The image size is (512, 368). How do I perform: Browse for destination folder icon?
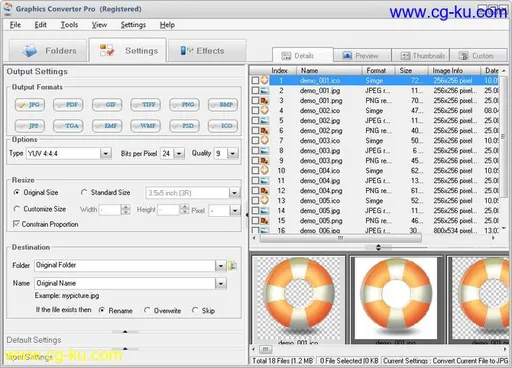pos(232,265)
